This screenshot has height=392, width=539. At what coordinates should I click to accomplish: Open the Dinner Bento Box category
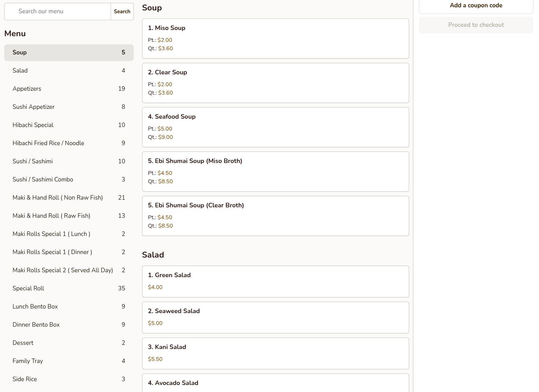[69, 325]
